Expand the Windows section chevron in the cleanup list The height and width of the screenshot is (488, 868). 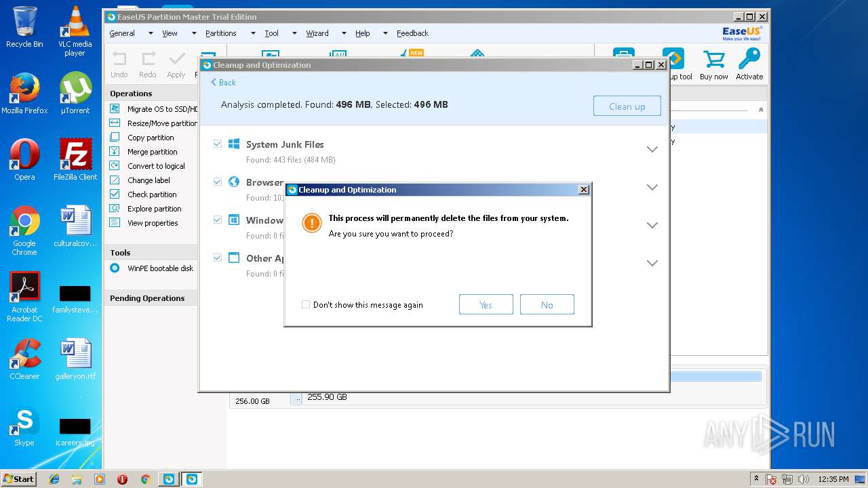(x=652, y=225)
